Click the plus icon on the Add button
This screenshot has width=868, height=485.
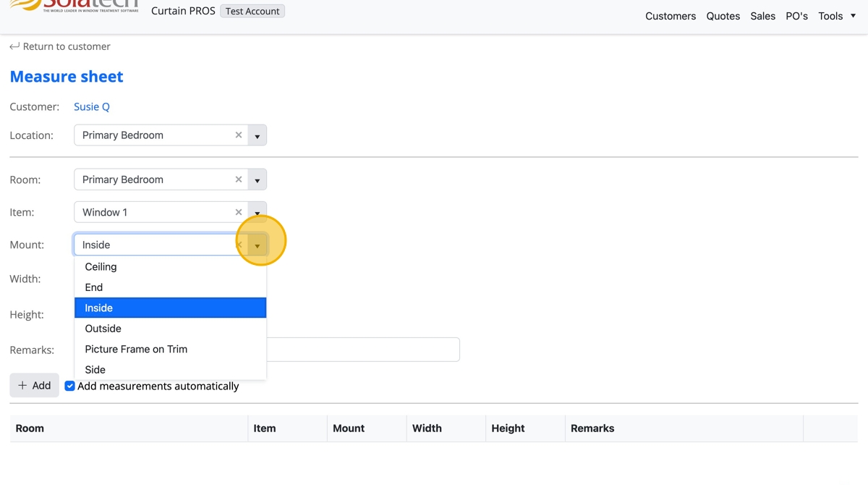pyautogui.click(x=22, y=386)
